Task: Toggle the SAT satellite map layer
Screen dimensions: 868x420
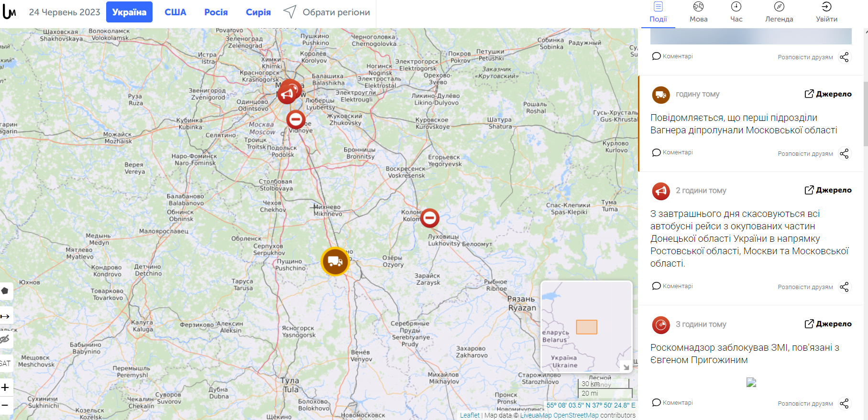Action: (x=5, y=364)
